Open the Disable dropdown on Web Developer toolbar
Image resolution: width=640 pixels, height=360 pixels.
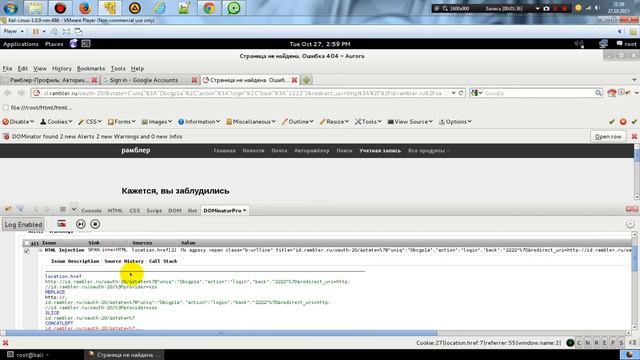(18, 122)
